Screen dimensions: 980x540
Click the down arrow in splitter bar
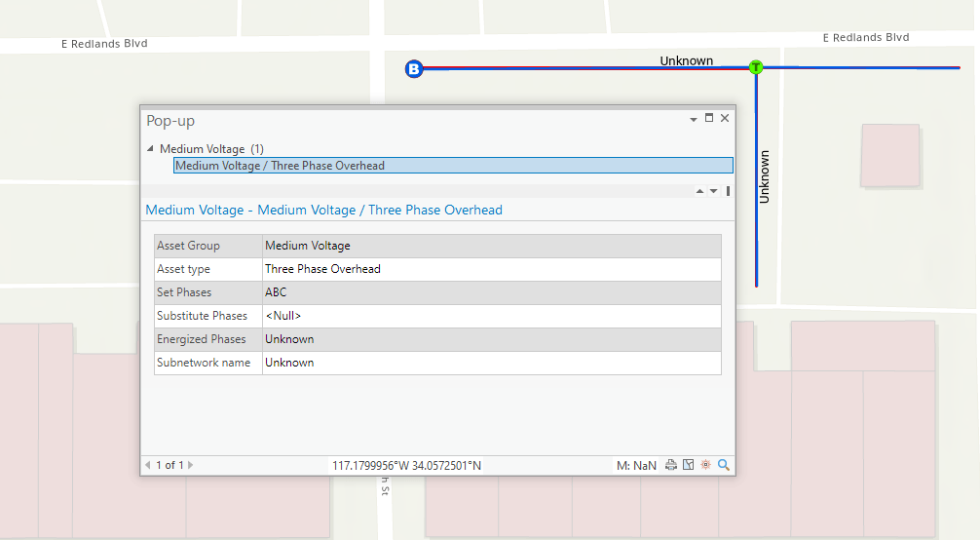click(x=714, y=191)
